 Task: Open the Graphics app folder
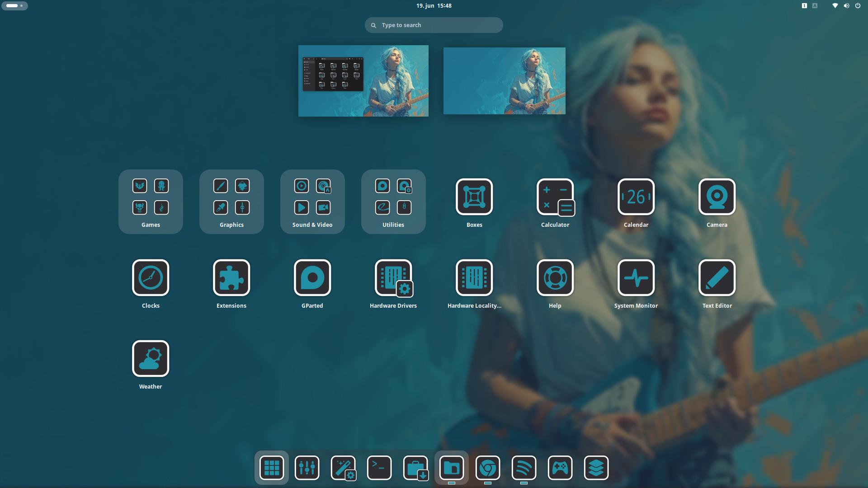point(231,202)
